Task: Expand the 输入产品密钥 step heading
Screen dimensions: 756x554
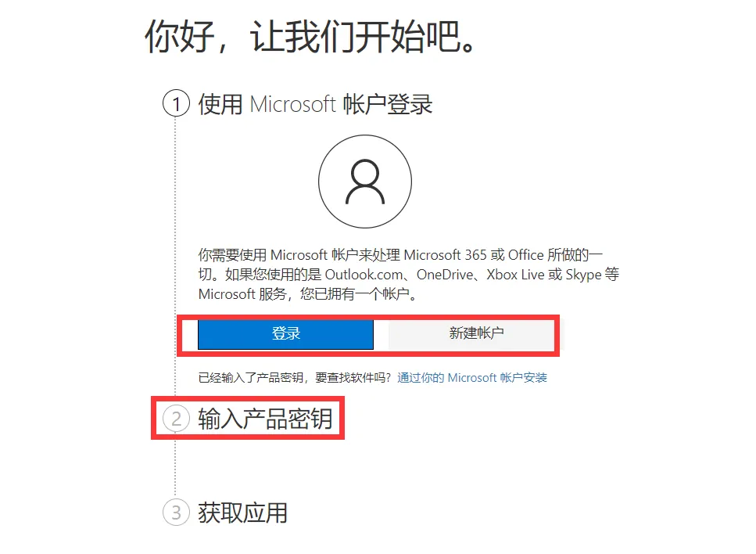Action: pyautogui.click(x=265, y=419)
